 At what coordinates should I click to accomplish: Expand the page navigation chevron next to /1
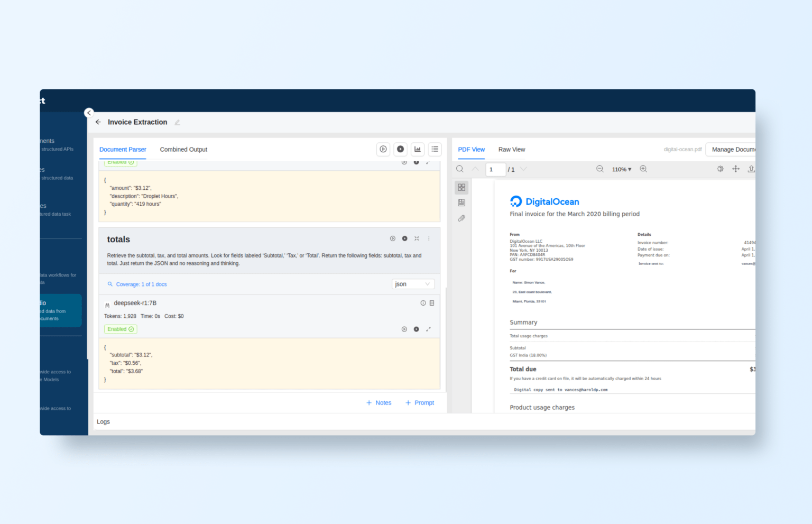[523, 169]
